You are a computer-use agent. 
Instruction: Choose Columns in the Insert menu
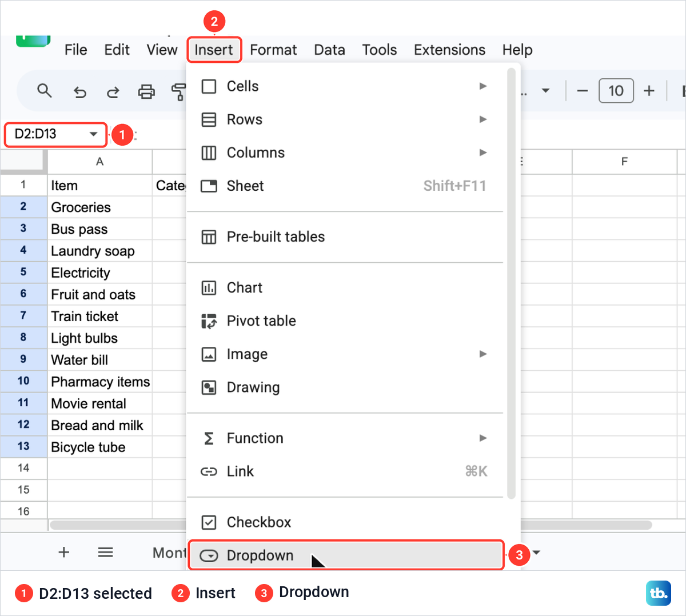345,153
